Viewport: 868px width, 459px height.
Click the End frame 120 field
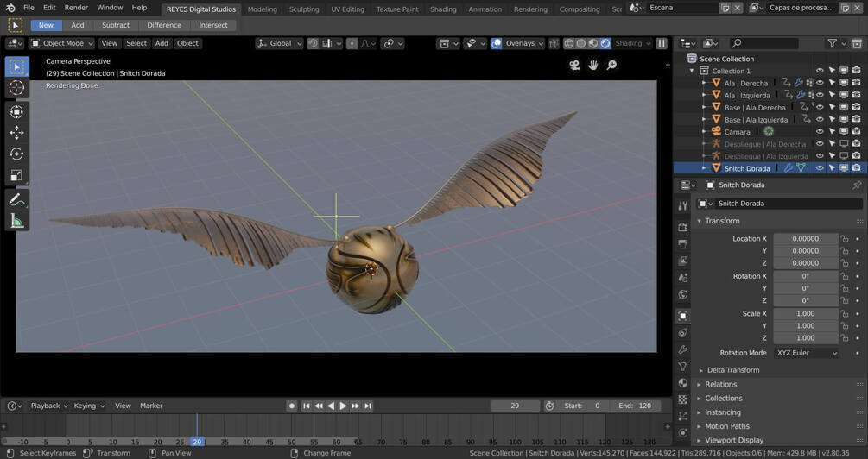click(635, 406)
